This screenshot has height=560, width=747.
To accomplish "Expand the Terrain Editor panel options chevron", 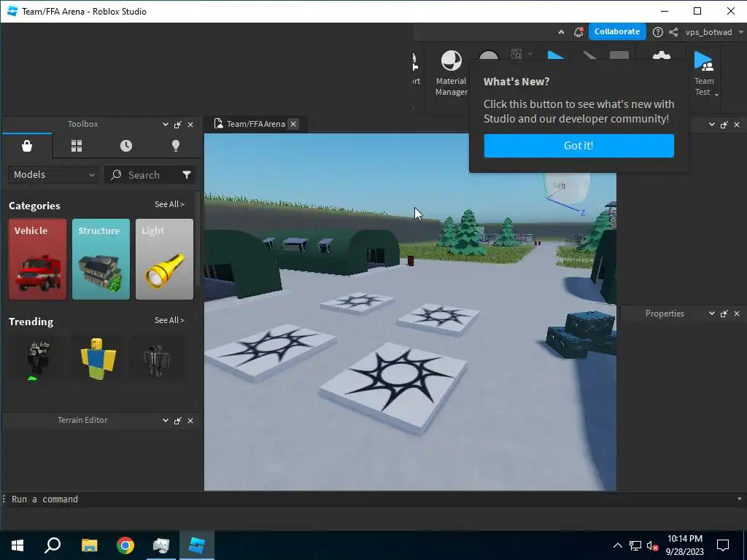I will [x=166, y=421].
